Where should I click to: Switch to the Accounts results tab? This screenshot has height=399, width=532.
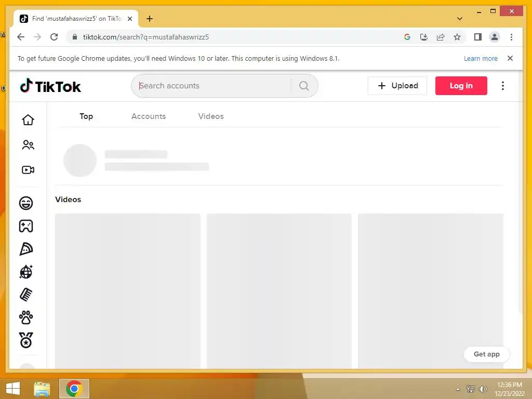pos(149,116)
